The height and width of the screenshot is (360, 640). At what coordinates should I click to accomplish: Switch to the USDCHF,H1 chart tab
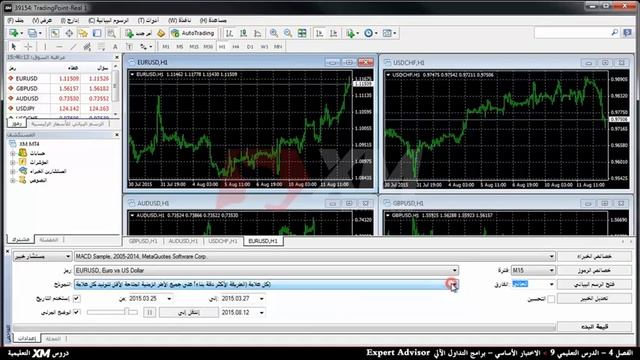[223, 241]
